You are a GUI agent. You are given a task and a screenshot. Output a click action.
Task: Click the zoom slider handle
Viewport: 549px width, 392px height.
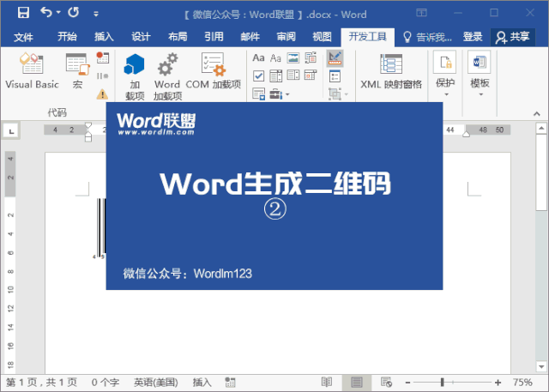tap(443, 383)
